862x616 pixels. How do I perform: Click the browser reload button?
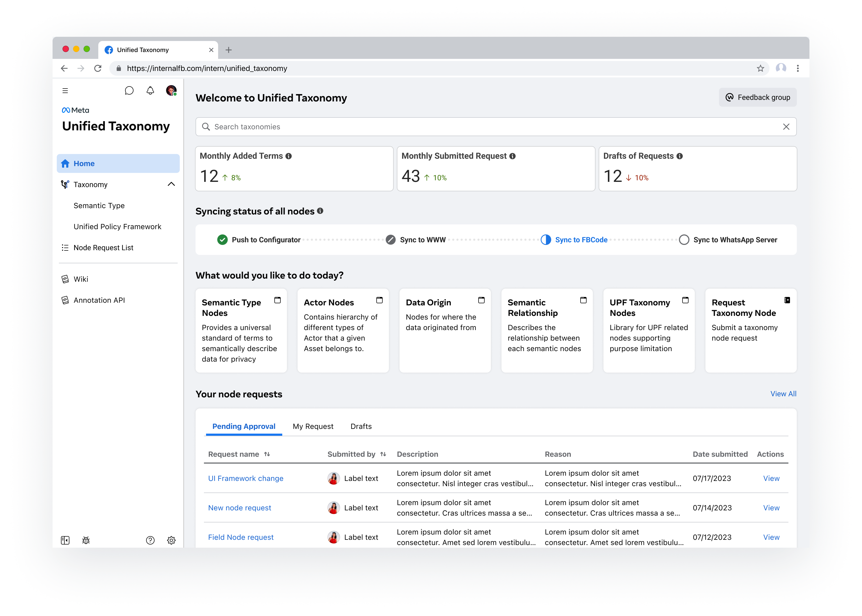[98, 68]
